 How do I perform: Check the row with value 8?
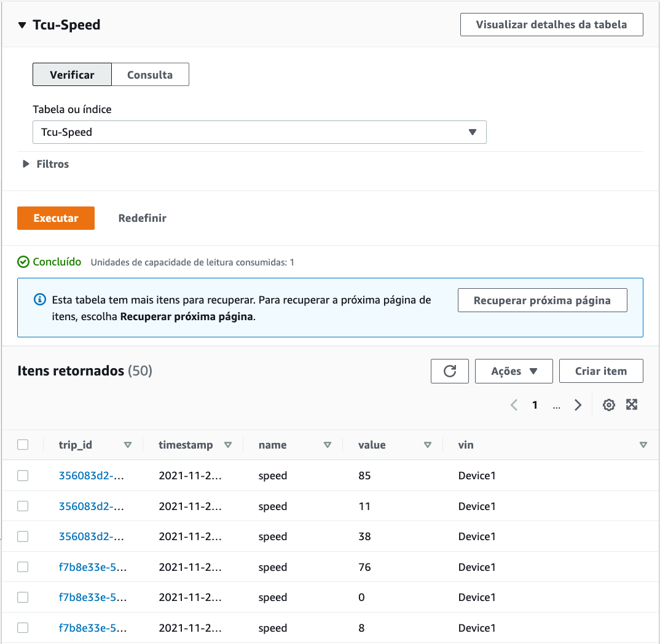click(23, 627)
